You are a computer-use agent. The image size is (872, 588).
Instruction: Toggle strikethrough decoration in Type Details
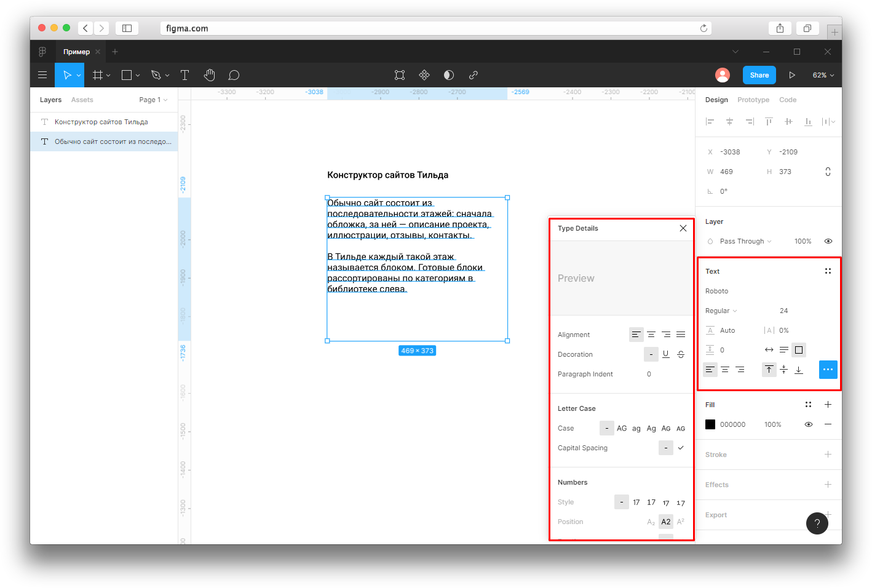point(681,354)
